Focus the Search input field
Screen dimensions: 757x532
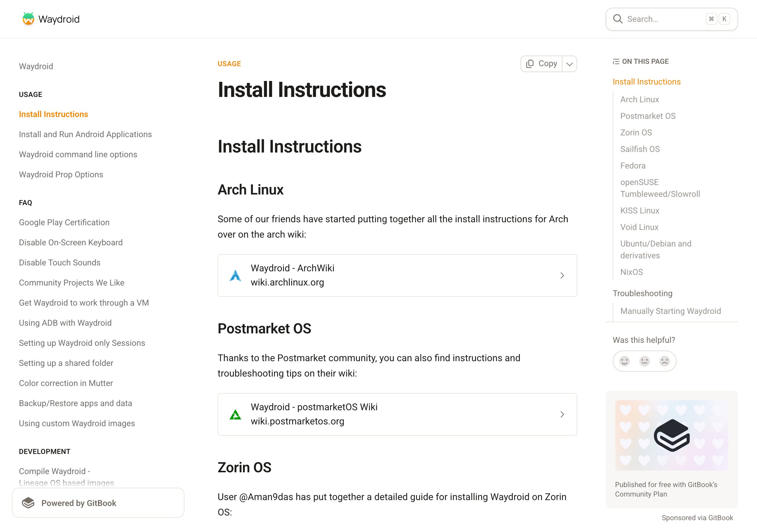click(672, 19)
